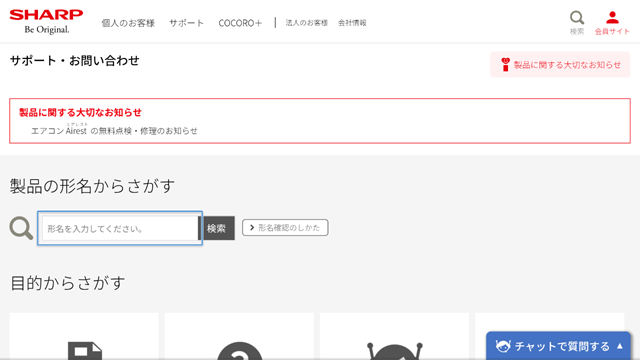The width and height of the screenshot is (640, 360).
Task: Open the COCORO+ menu item
Action: [240, 23]
